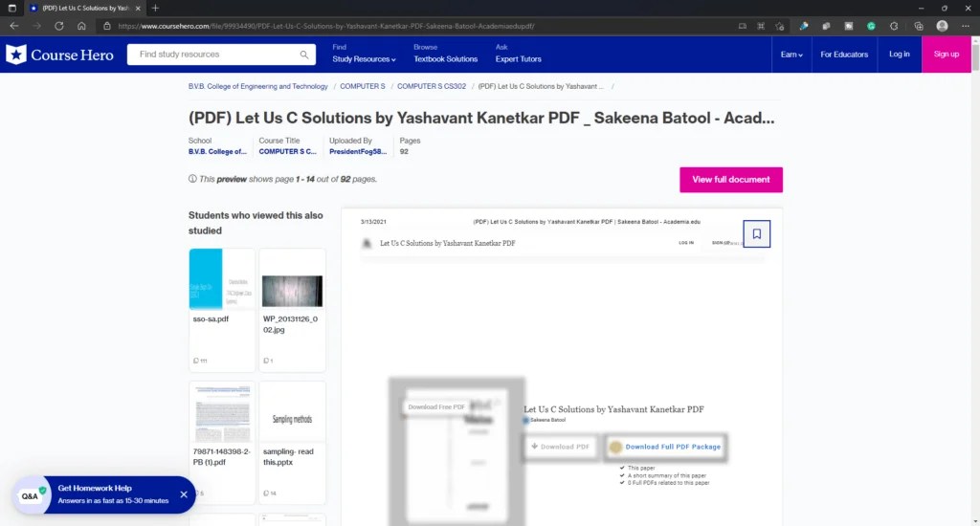Open browser settings and more menu

point(966,26)
